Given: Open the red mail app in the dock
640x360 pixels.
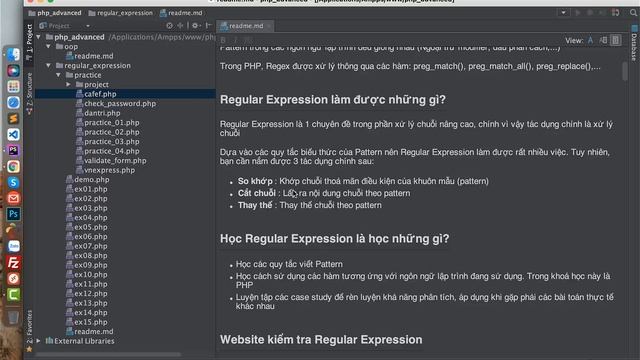Looking at the screenshot, I should (13, 198).
